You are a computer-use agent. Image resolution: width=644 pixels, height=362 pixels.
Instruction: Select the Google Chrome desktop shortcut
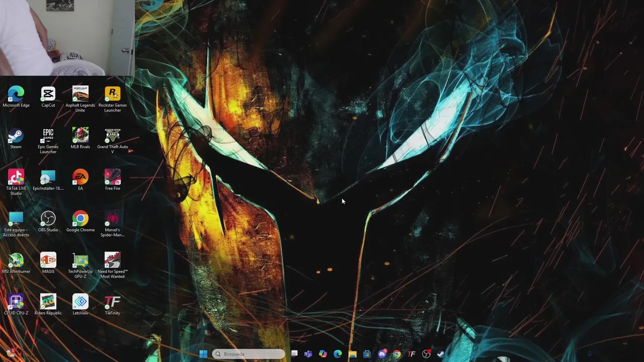click(x=80, y=222)
